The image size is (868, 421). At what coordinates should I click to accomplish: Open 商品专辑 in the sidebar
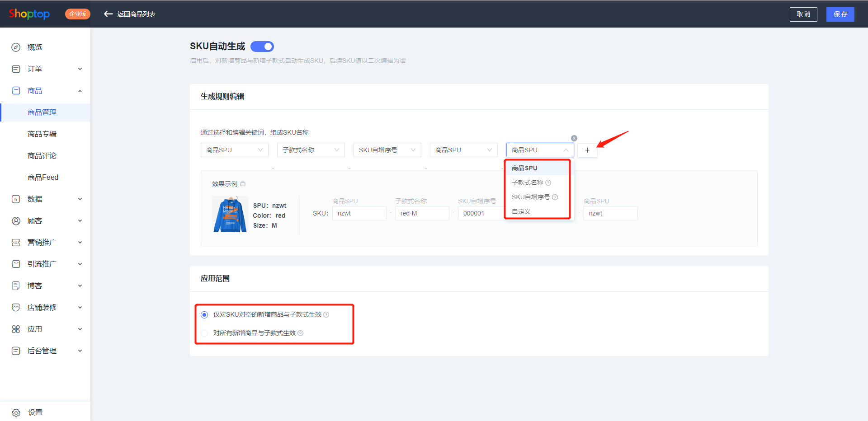pos(42,134)
